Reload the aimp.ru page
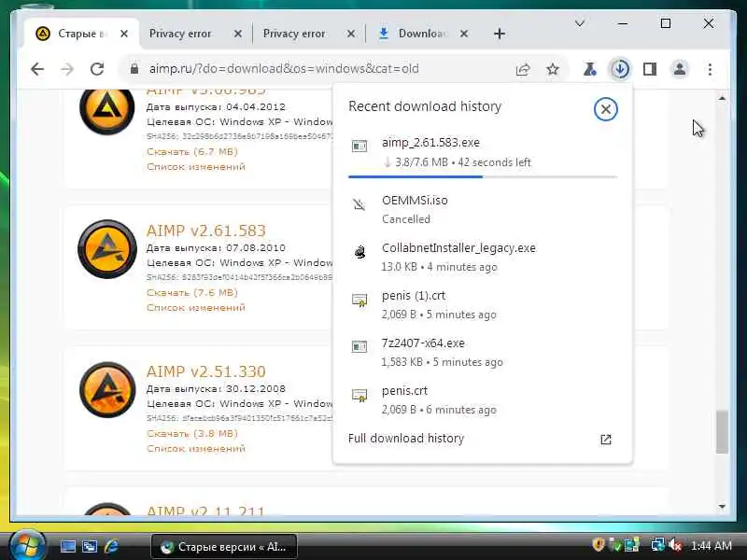Viewport: 747px width, 560px height. (97, 69)
